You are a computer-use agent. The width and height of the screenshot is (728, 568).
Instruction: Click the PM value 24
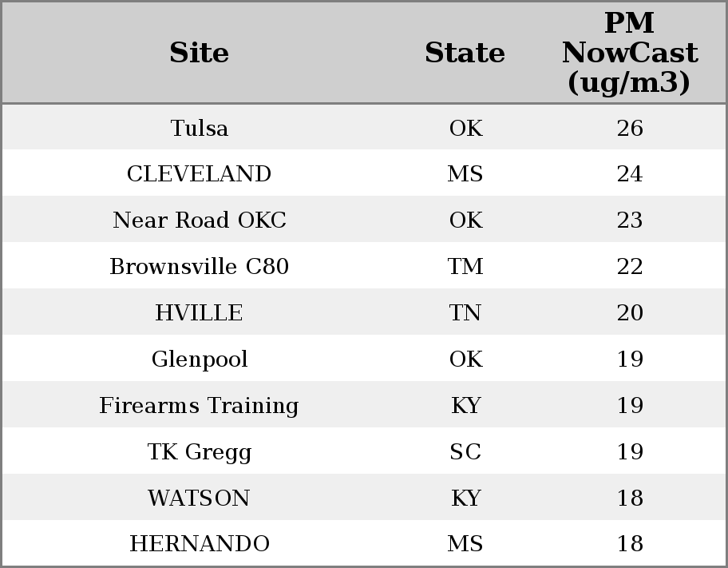click(x=630, y=174)
